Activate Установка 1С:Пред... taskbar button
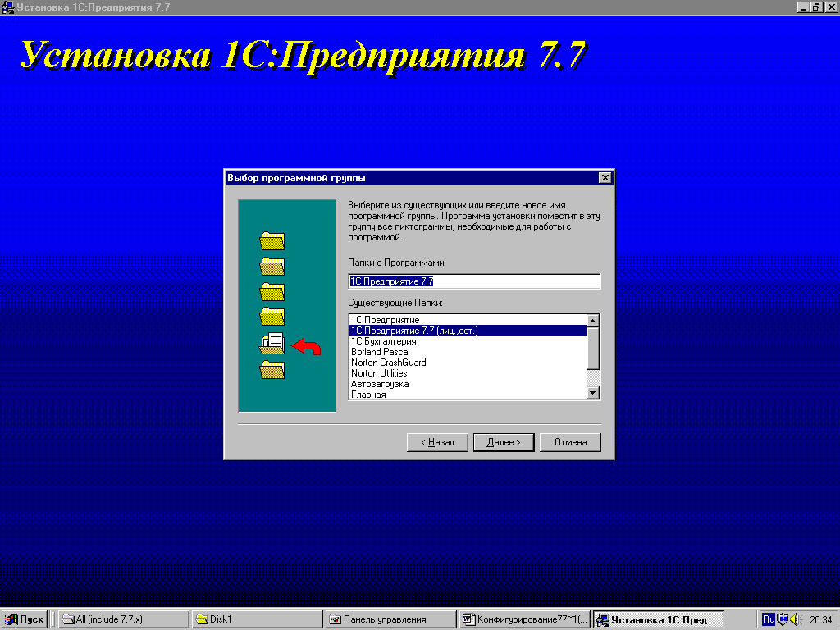 pos(659,619)
